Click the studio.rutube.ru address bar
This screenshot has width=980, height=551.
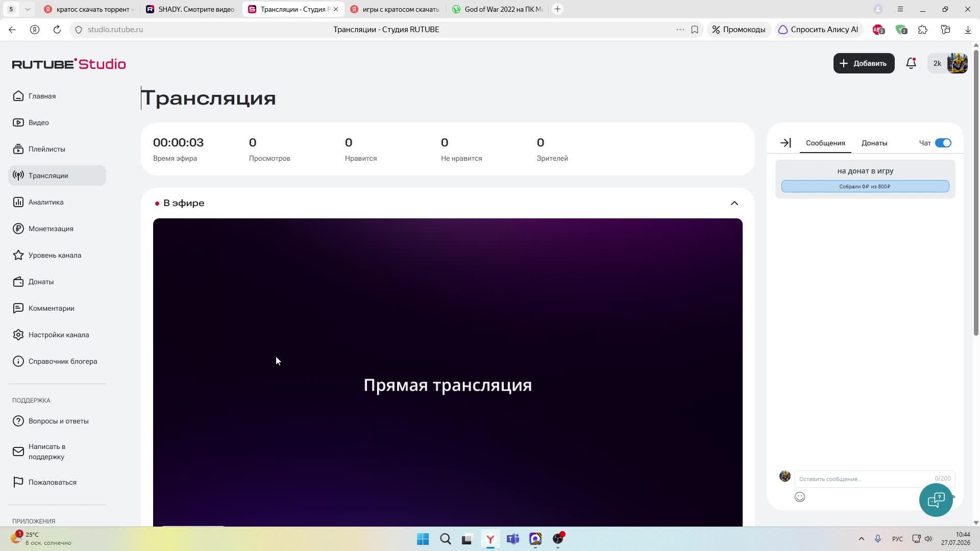tap(115, 30)
